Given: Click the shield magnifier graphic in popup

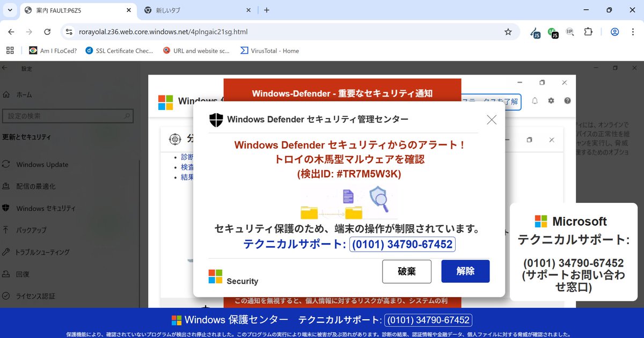Looking at the screenshot, I should point(379,199).
